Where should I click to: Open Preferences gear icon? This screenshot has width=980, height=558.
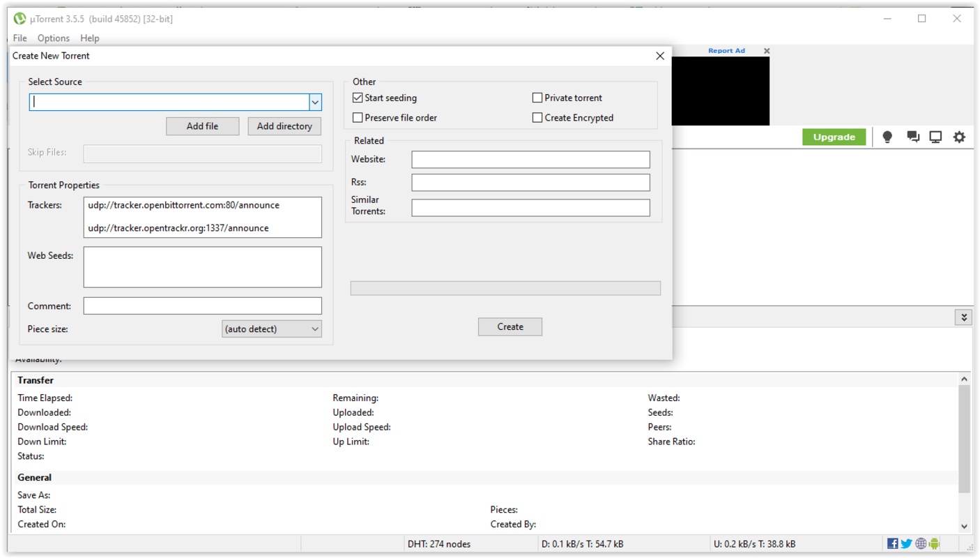[959, 137]
